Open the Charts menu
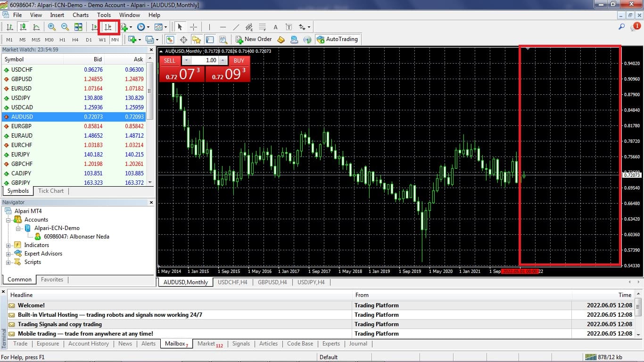 [x=81, y=15]
